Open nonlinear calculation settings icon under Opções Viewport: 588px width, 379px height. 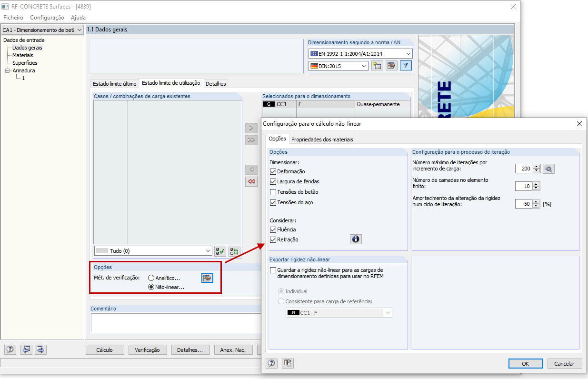(x=207, y=278)
